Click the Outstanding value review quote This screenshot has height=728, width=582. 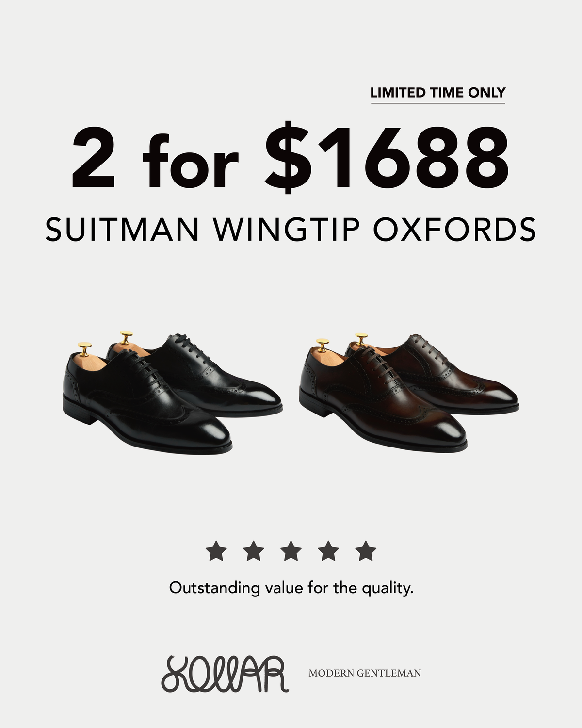point(291,588)
